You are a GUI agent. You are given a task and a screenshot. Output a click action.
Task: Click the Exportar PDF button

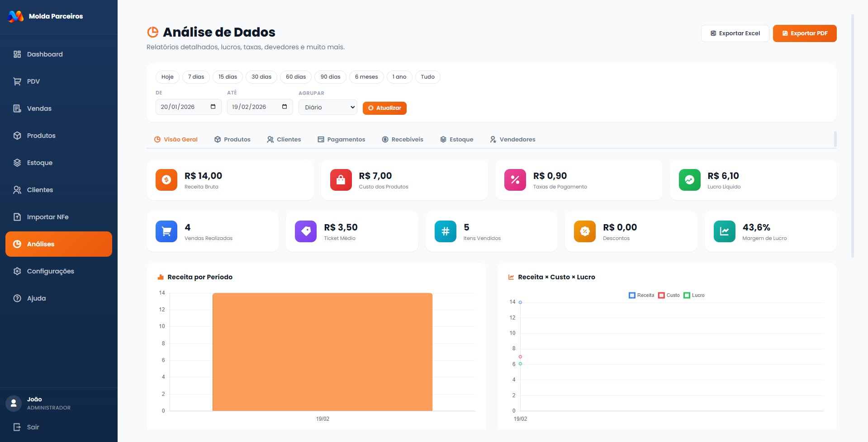tap(804, 33)
